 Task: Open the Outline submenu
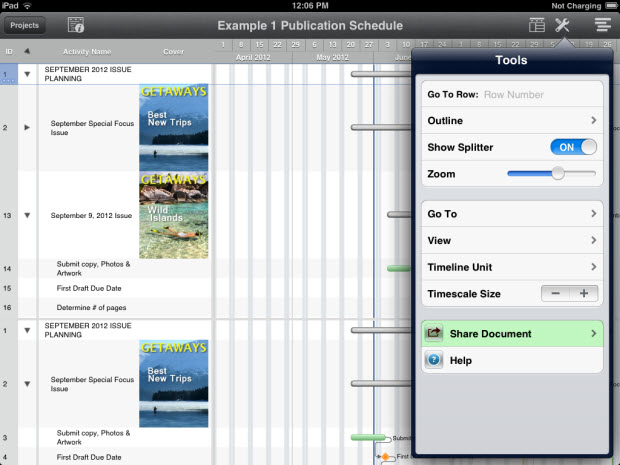point(511,121)
